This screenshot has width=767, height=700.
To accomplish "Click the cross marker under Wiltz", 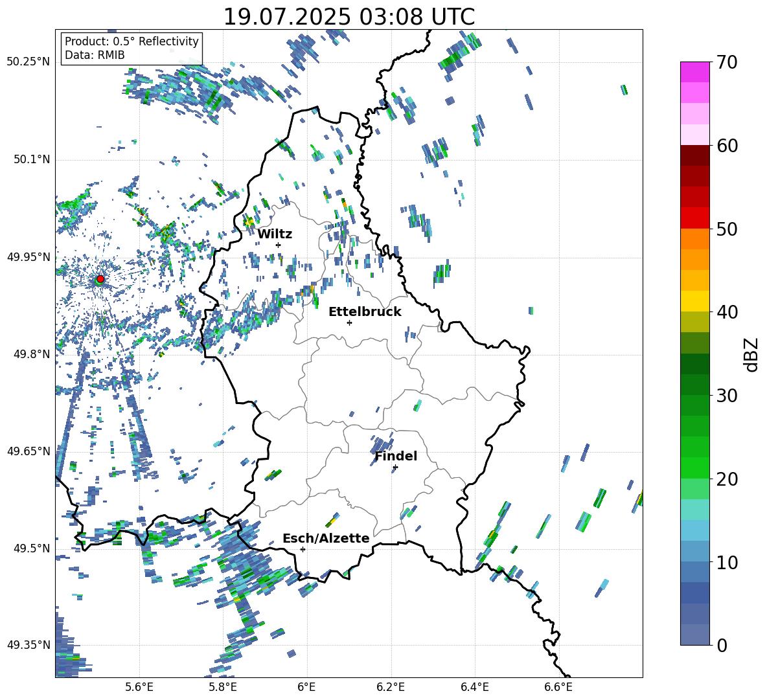I will [x=279, y=245].
